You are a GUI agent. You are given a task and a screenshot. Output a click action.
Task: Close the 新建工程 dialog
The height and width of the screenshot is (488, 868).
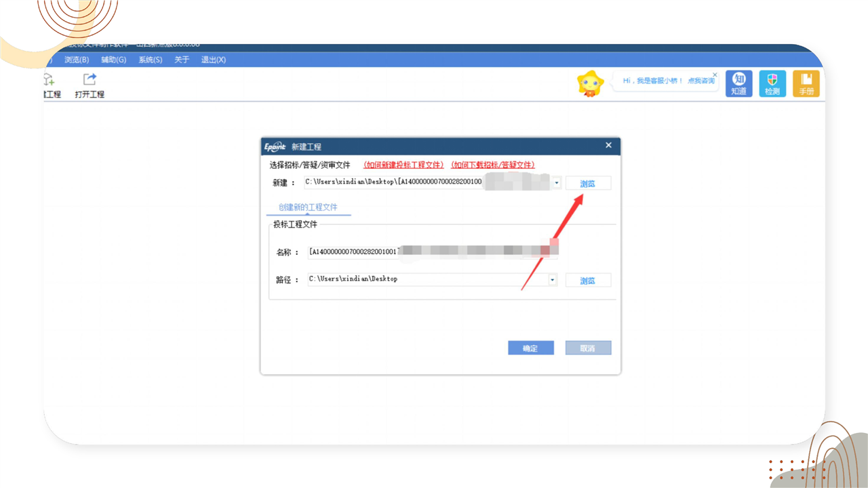pos(608,145)
